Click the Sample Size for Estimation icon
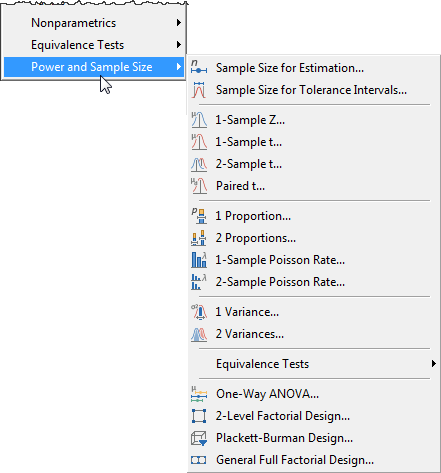This screenshot has height=473, width=441. [x=199, y=68]
